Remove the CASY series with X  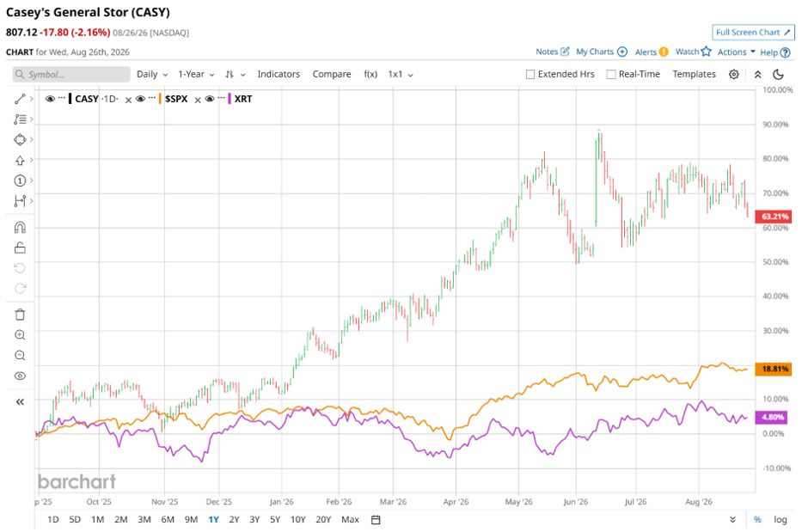tap(128, 100)
